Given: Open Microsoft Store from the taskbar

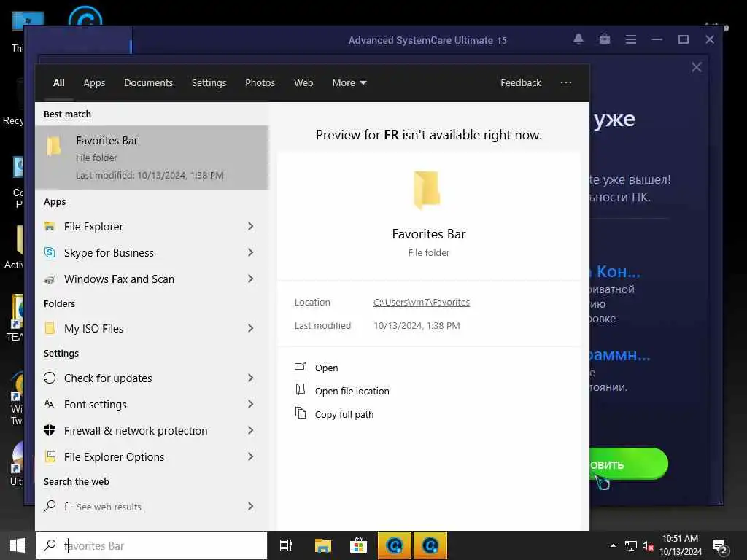Looking at the screenshot, I should tap(358, 545).
